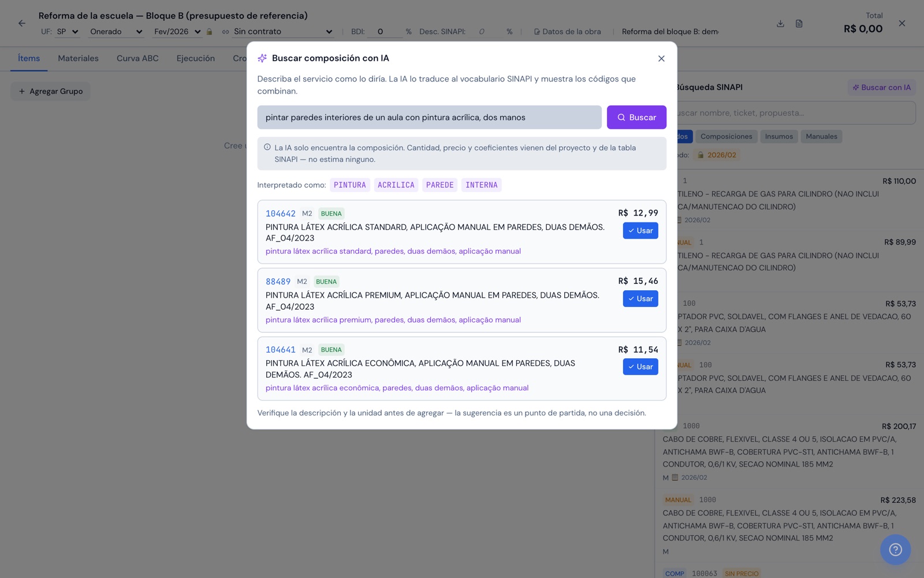The image size is (924, 578).
Task: Open the Fev/2026 period dropdown
Action: pyautogui.click(x=177, y=32)
